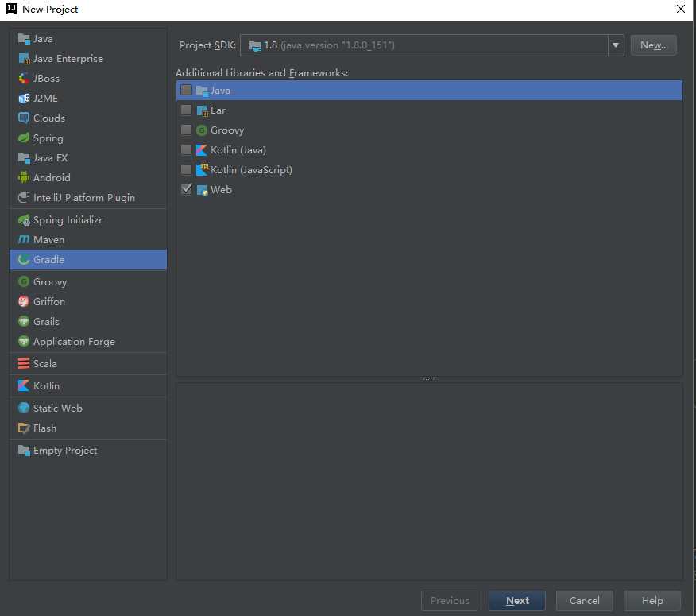Select IntelliJ Platform Plugin label
The height and width of the screenshot is (616, 696).
(x=84, y=198)
